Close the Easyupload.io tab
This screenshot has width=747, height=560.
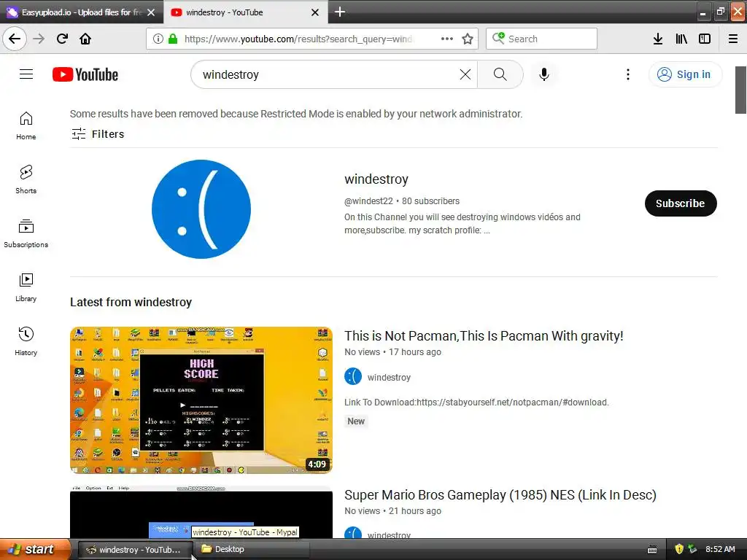(151, 12)
